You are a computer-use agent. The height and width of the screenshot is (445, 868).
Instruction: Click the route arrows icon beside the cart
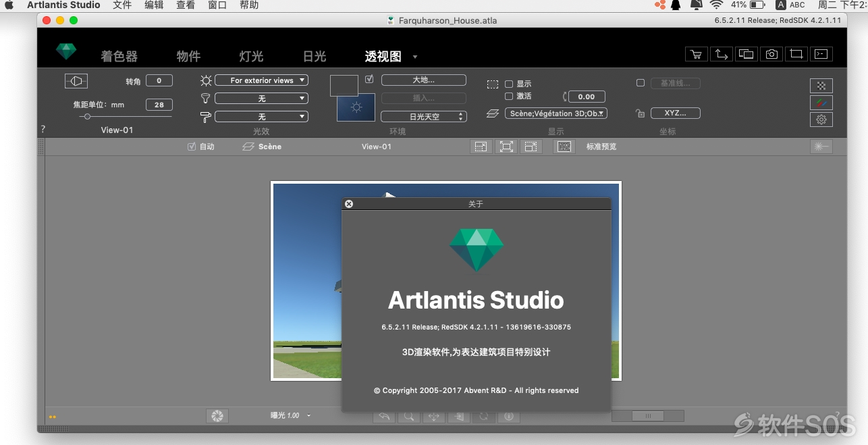point(721,55)
